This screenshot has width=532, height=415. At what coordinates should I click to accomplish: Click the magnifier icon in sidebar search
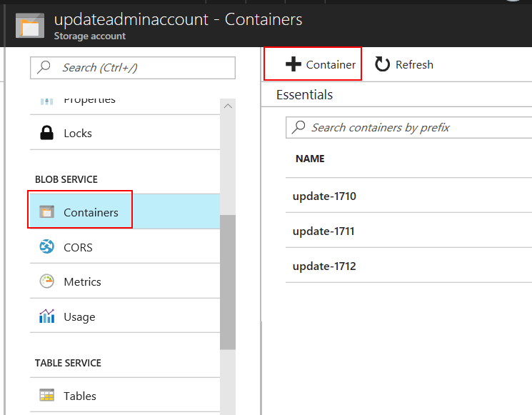click(x=44, y=67)
